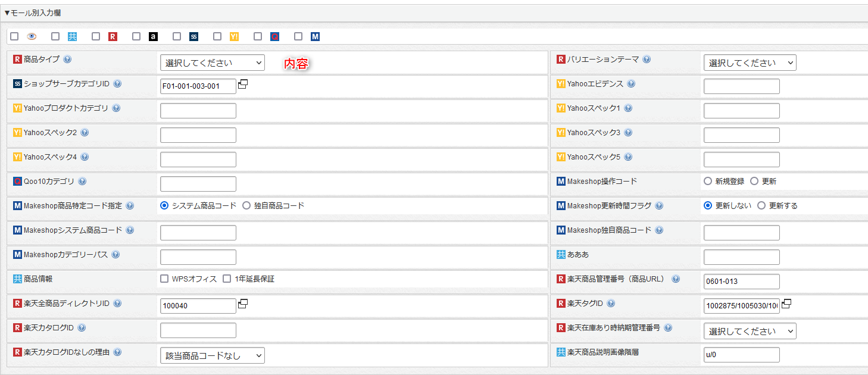Choose 更新する for Makeshop更新時間フラグ

click(761, 205)
